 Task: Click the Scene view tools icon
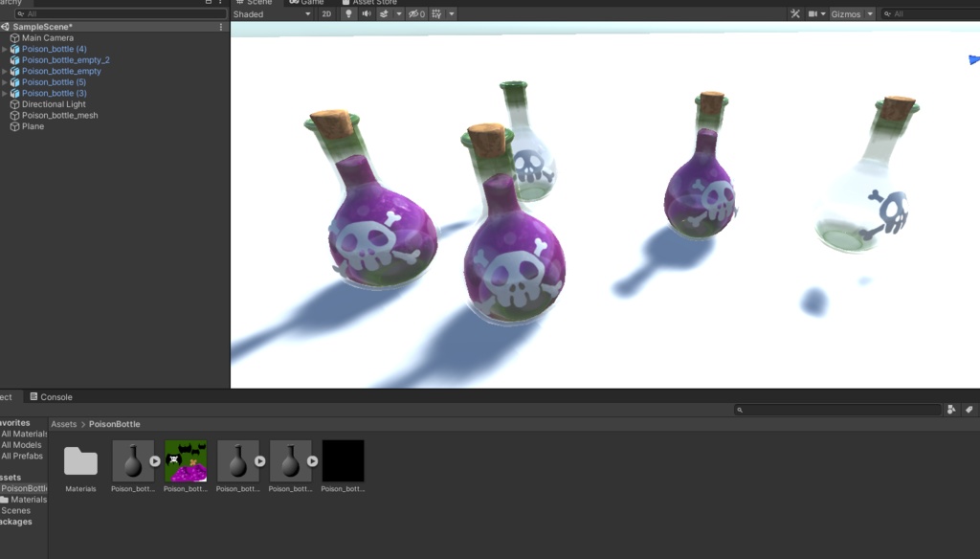(x=795, y=13)
